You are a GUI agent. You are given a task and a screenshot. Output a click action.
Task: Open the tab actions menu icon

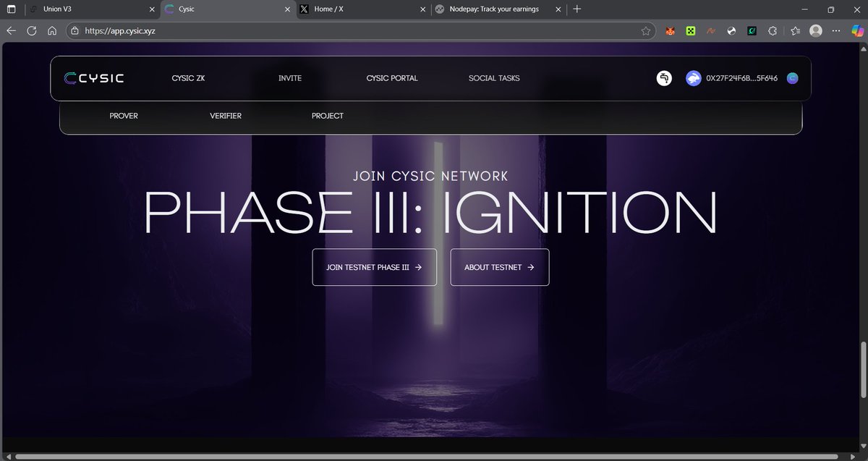tap(12, 9)
